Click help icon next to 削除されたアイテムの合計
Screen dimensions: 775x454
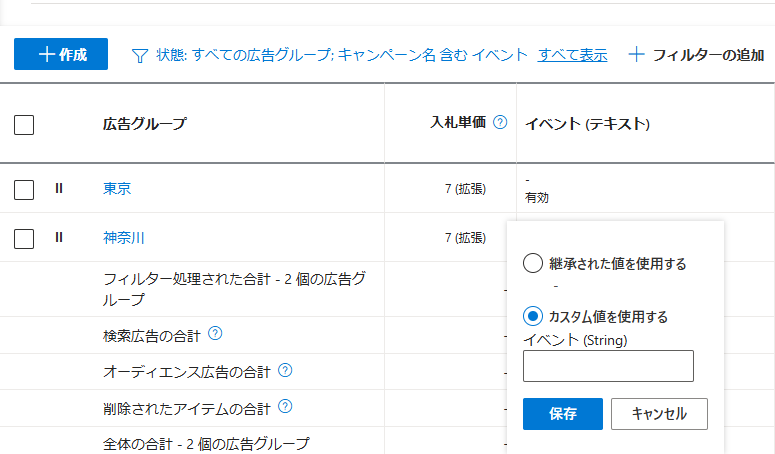285,407
